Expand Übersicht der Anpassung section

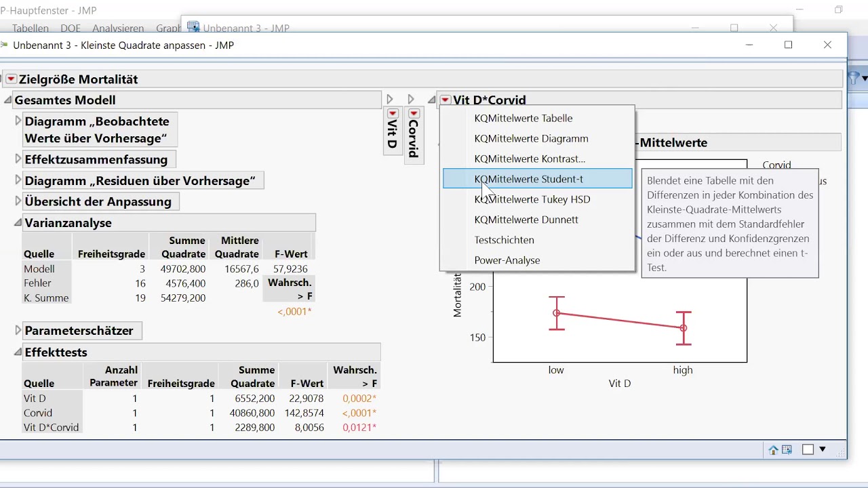point(18,201)
